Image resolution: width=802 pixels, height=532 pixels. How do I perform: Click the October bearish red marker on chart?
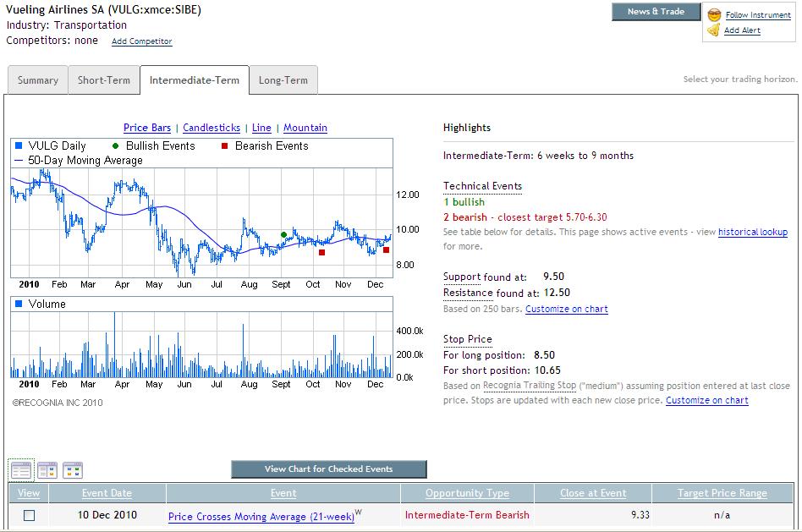[x=321, y=252]
